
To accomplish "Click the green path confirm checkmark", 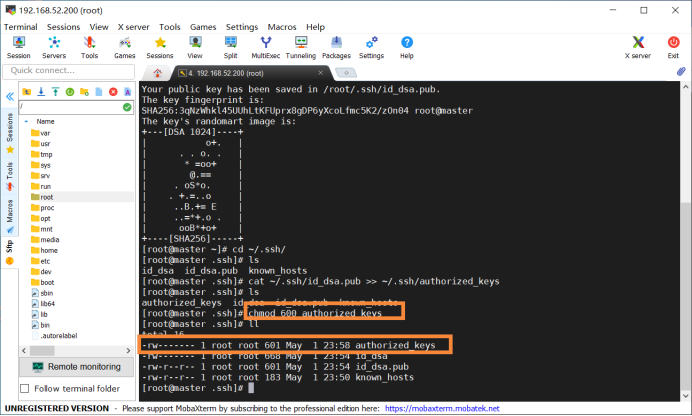I will click(127, 107).
